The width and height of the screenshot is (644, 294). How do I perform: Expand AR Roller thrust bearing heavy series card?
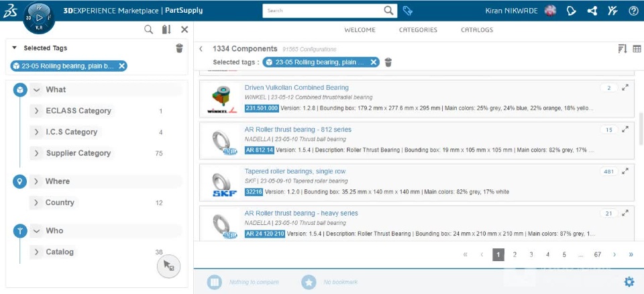(625, 213)
